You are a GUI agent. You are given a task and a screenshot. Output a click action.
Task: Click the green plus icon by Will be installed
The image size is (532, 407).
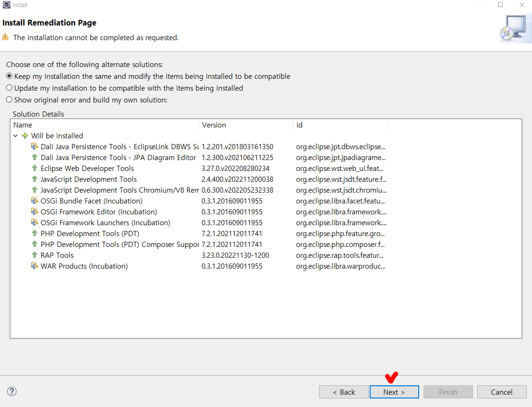(x=25, y=136)
